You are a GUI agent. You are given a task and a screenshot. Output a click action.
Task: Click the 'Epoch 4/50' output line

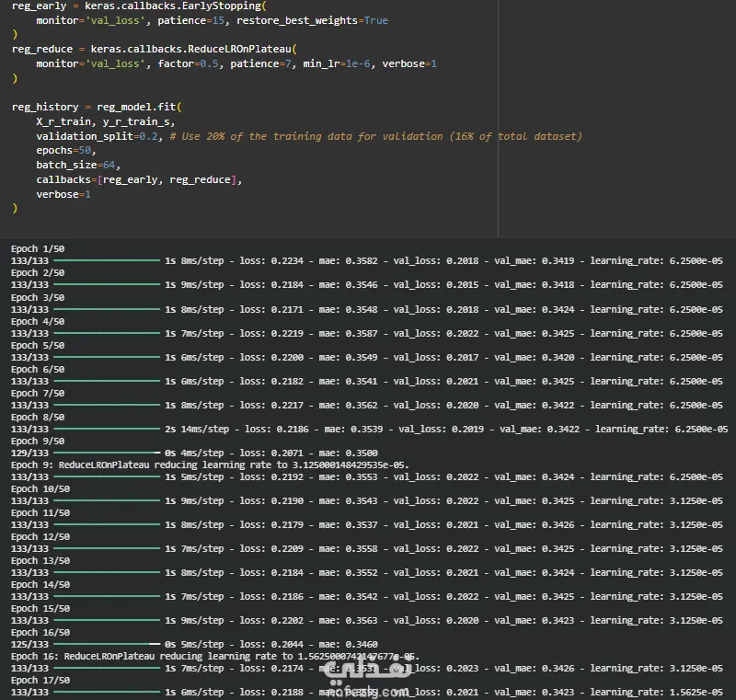(38, 321)
